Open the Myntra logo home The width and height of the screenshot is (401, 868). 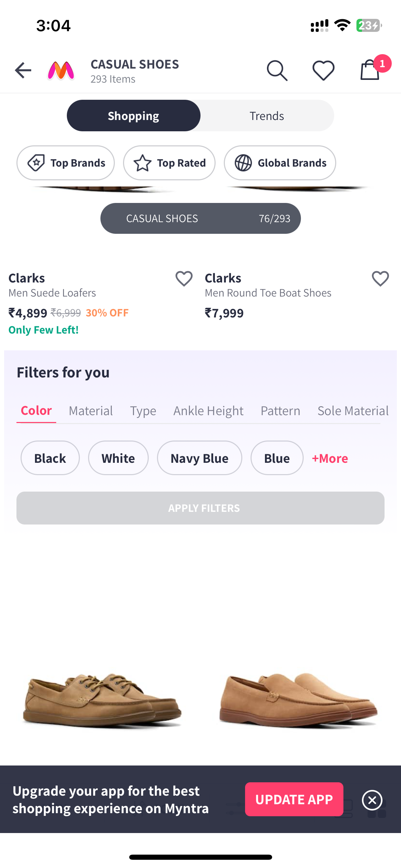61,71
